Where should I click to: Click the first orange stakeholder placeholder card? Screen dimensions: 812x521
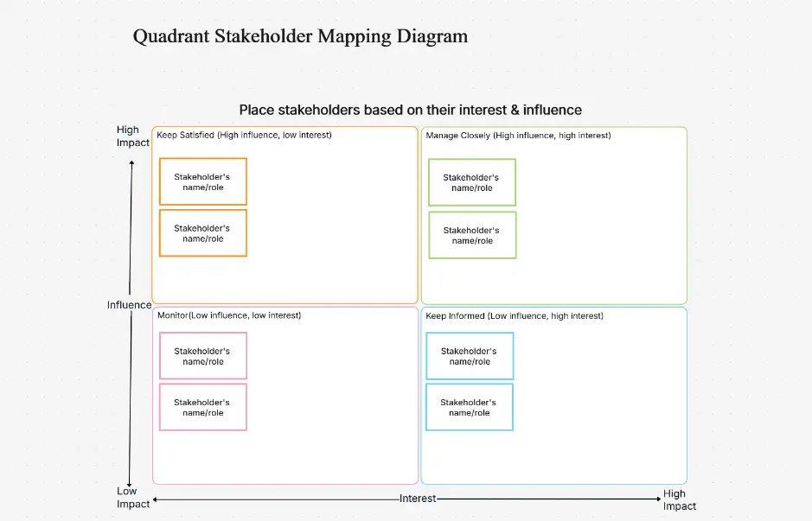pyautogui.click(x=202, y=181)
